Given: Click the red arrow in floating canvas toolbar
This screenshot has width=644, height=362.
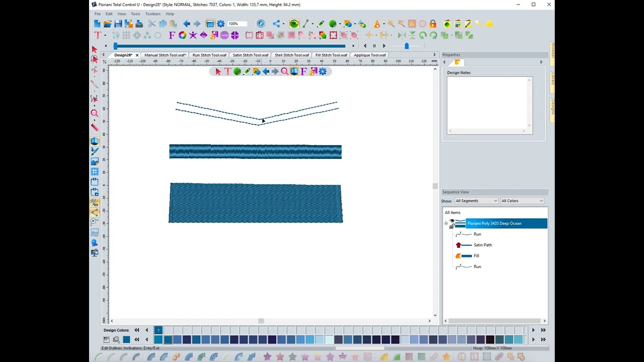Looking at the screenshot, I should (218, 72).
